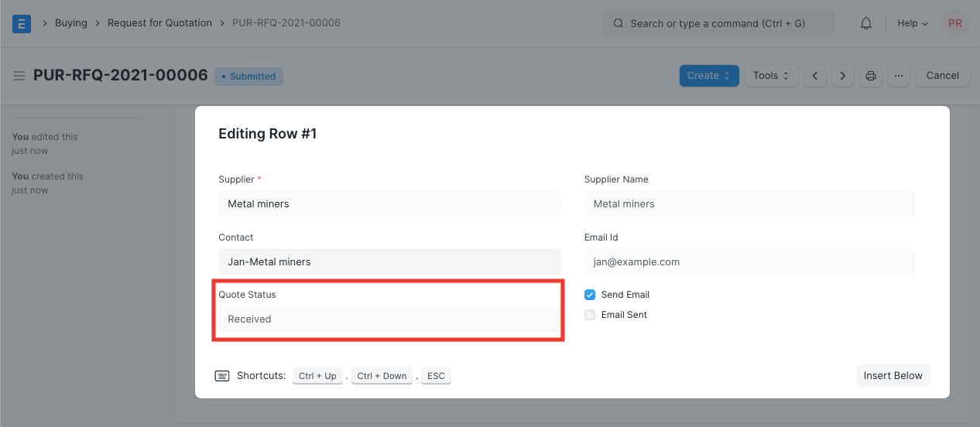Click the Supplier field with Metal miners
This screenshot has height=427, width=980.
389,204
